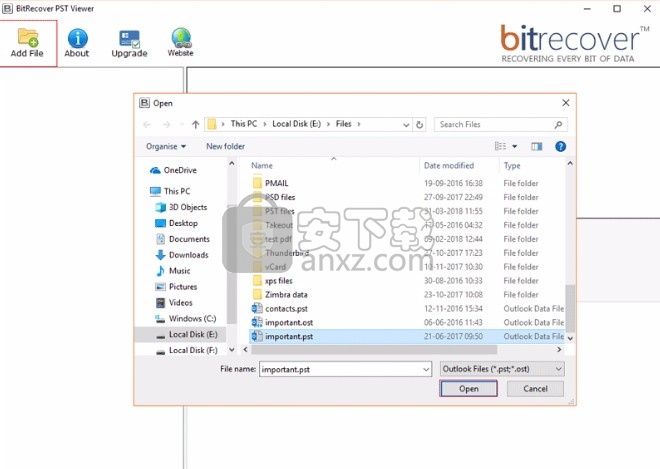Close the Open dialog
The width and height of the screenshot is (660, 469).
click(x=566, y=103)
